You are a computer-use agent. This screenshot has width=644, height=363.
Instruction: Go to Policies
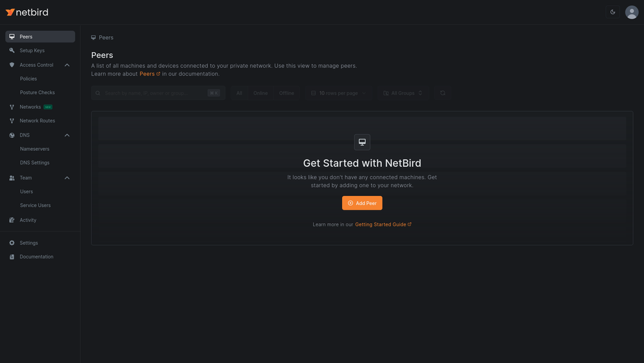(x=28, y=79)
